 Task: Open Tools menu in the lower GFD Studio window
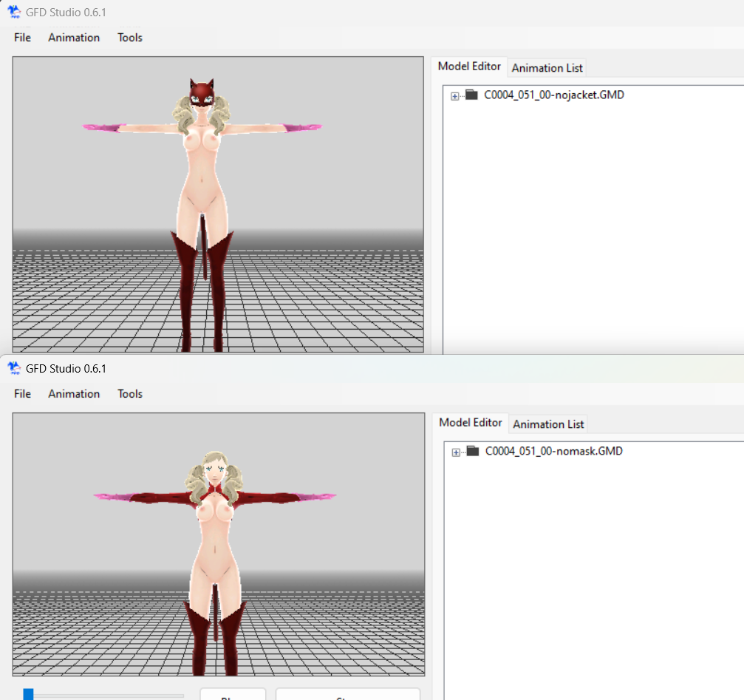tap(130, 394)
